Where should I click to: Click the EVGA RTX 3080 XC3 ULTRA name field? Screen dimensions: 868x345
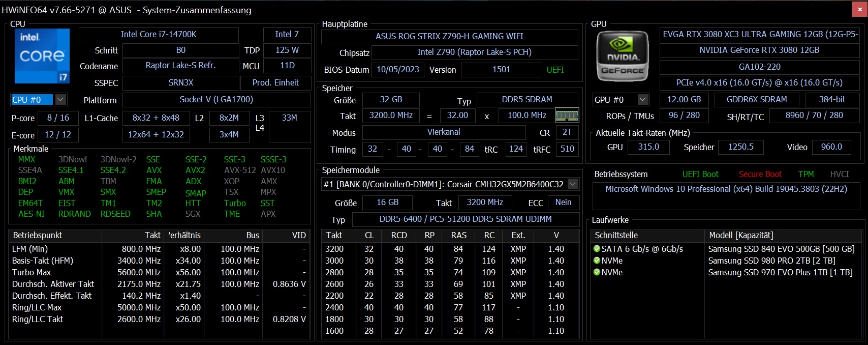pyautogui.click(x=760, y=35)
